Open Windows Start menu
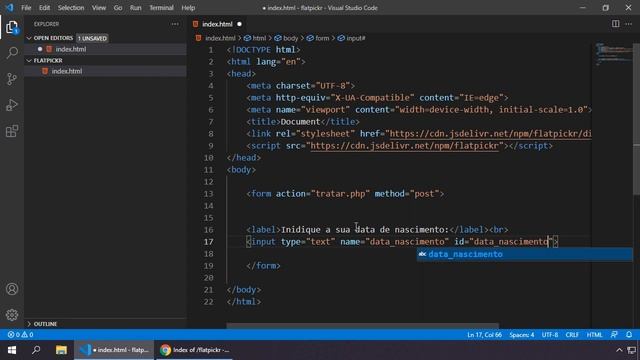This screenshot has height=360, width=640. tap(11, 350)
